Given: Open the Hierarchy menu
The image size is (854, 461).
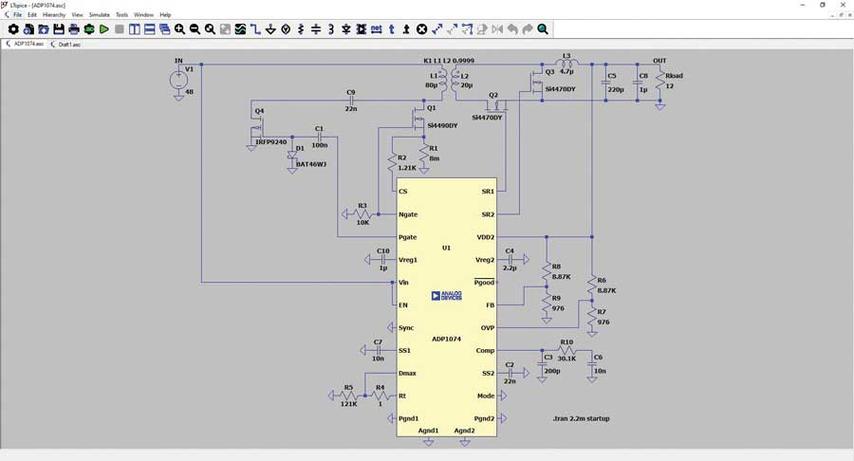Looking at the screenshot, I should point(53,15).
